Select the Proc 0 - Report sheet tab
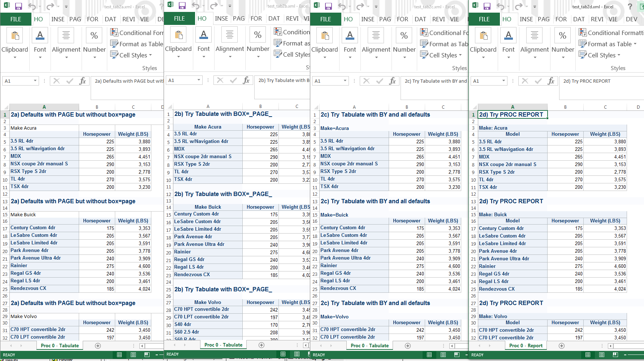 point(526,345)
